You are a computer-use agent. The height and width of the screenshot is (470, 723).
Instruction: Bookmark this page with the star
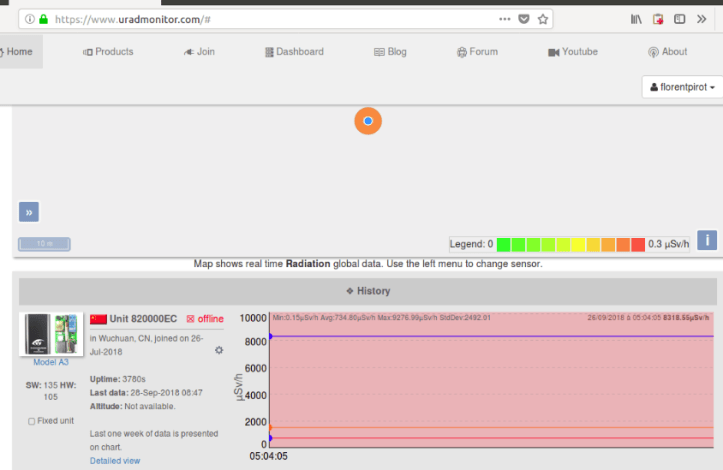(543, 19)
